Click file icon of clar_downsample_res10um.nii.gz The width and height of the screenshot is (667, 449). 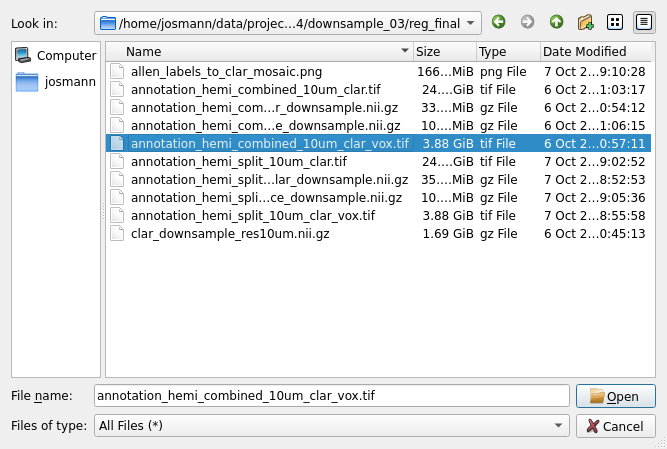click(x=117, y=233)
